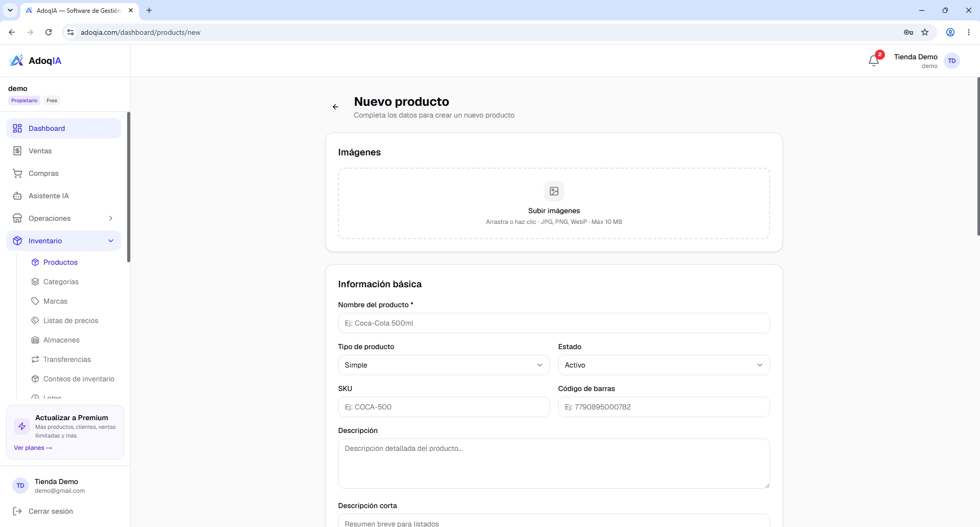Click the SKU input field

click(x=444, y=407)
